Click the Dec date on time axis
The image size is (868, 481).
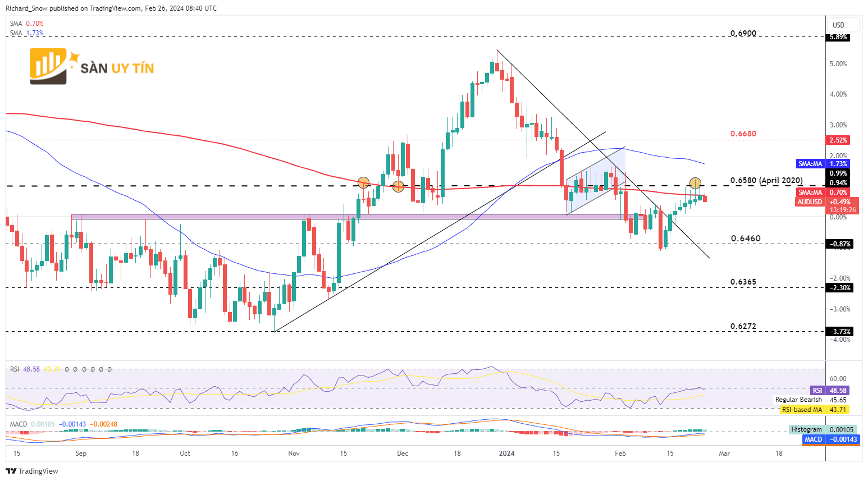pos(403,453)
